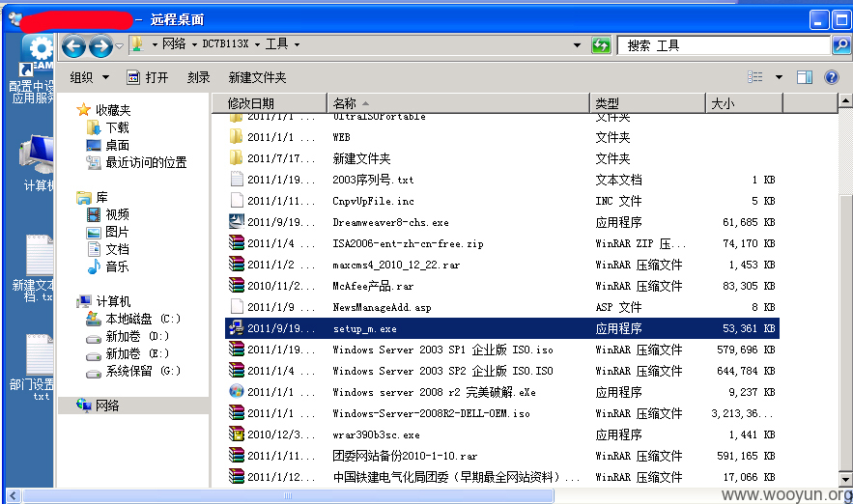853x504 pixels.
Task: Select the 新建文件夹 folder icon in file list
Action: (236, 158)
